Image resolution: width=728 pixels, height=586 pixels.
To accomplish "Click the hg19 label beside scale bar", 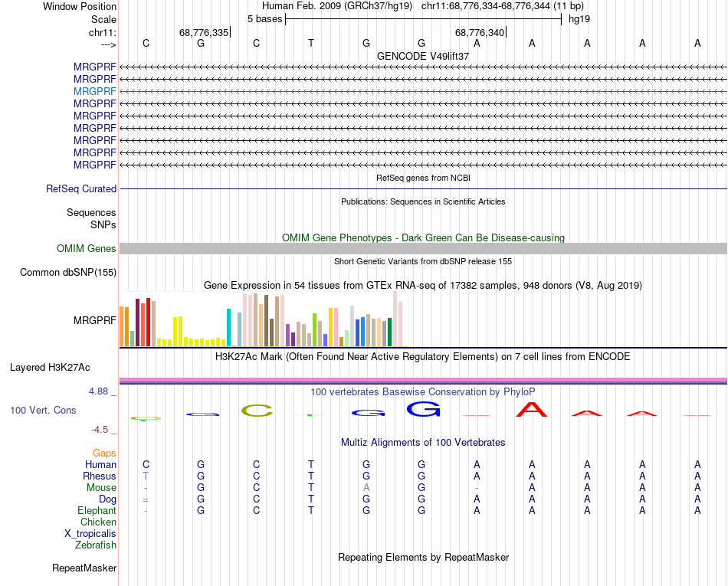I will 579,19.
